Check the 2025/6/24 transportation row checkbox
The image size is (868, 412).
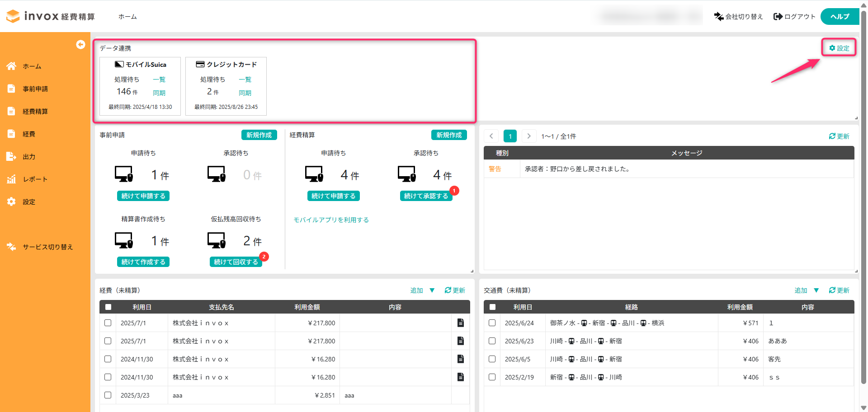[492, 323]
